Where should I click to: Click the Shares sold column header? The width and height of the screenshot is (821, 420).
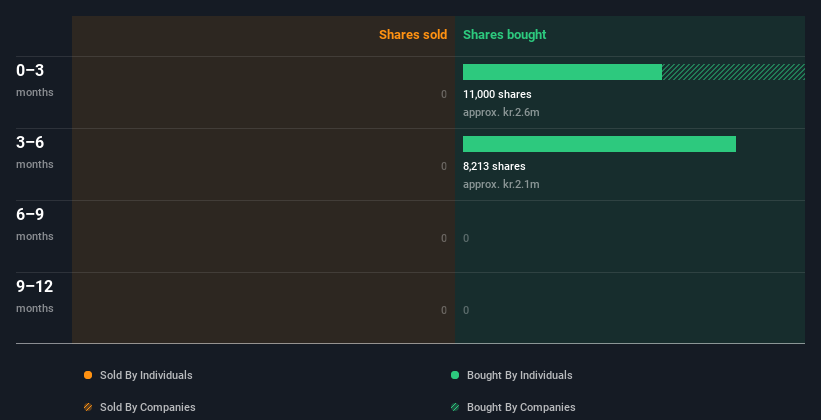[413, 35]
